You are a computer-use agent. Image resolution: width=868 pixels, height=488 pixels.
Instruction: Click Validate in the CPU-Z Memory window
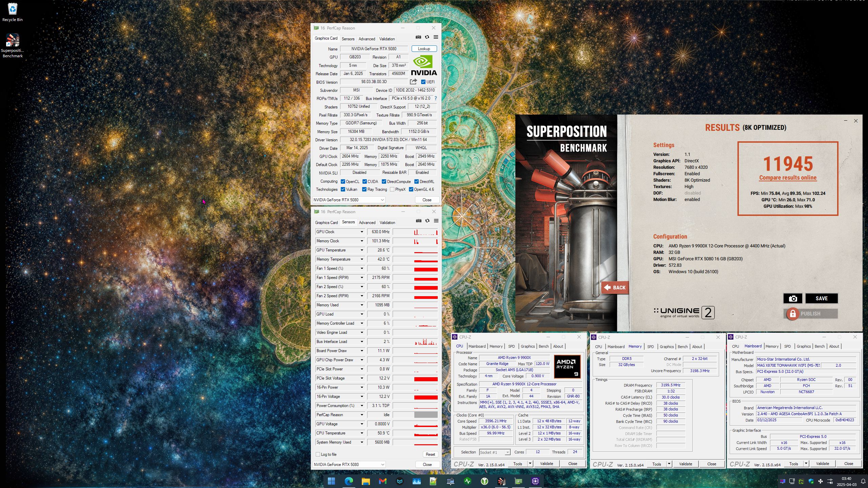tap(685, 464)
